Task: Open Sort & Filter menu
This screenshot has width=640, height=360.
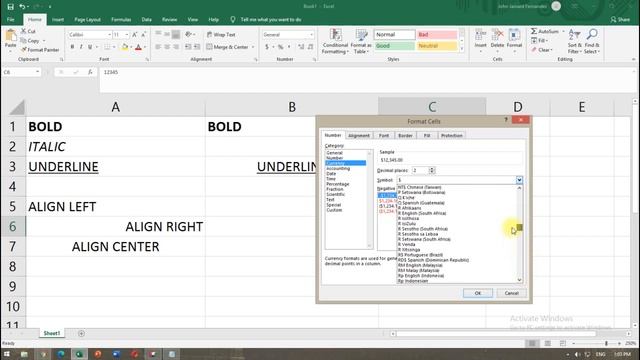Action: coord(574,41)
